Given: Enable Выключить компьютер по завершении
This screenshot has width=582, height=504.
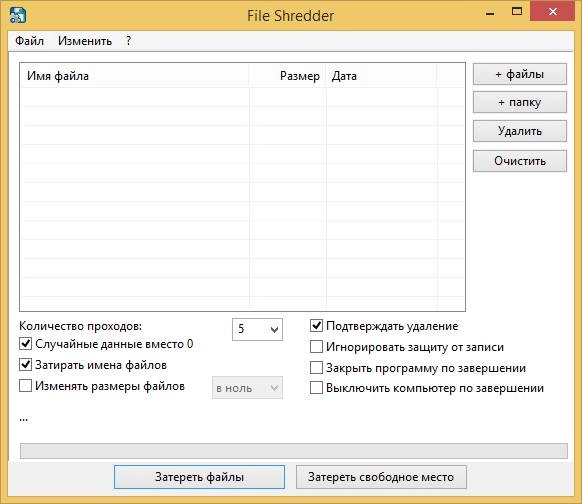Looking at the screenshot, I should point(316,388).
